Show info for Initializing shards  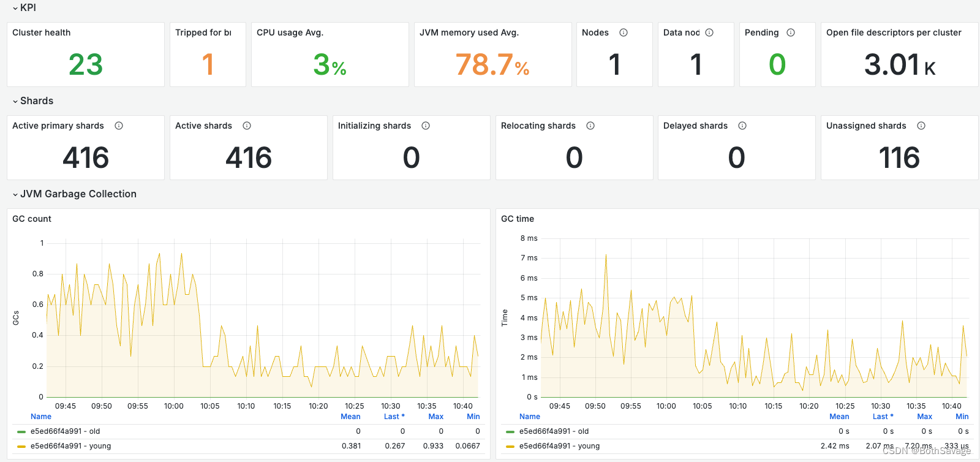426,126
